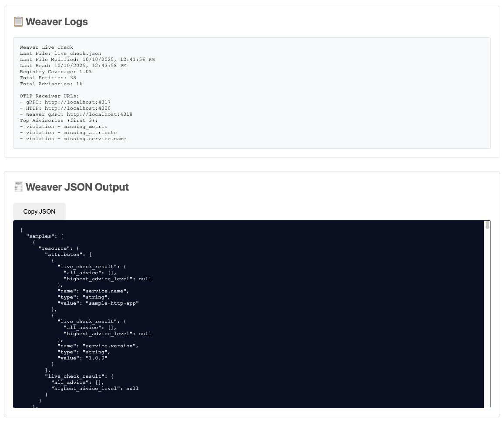Click the Weaver gRPC URL http://localhost:4318

[100, 114]
